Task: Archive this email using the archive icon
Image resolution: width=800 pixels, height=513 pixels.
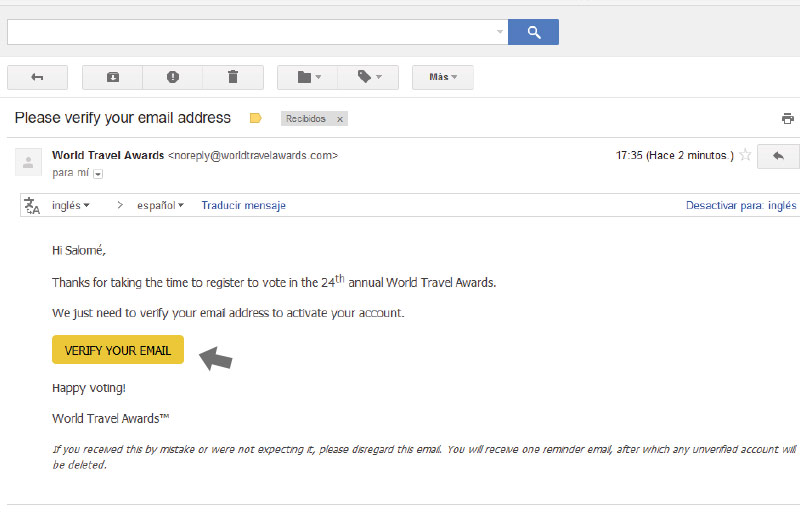Action: (113, 77)
